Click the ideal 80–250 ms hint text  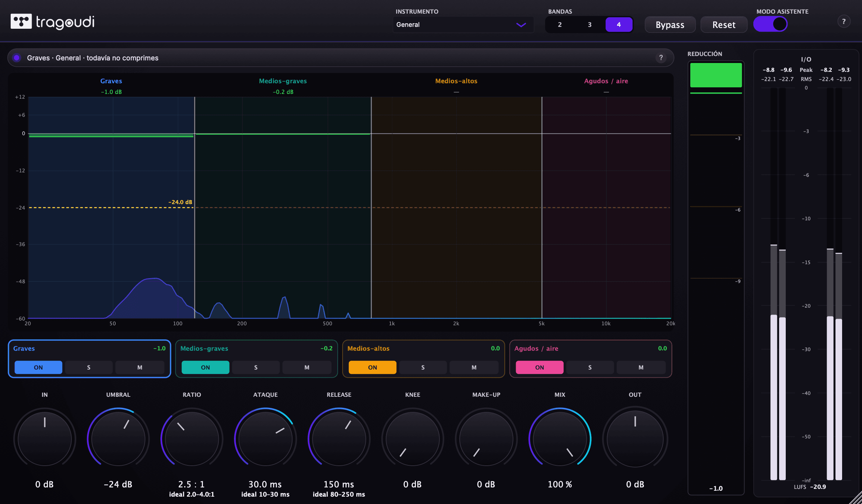[x=339, y=494]
